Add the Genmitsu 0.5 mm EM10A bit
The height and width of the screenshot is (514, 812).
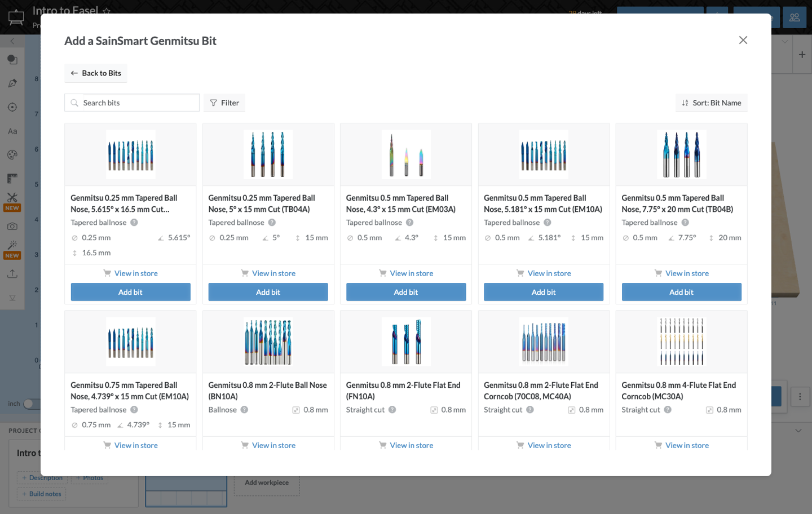[544, 292]
